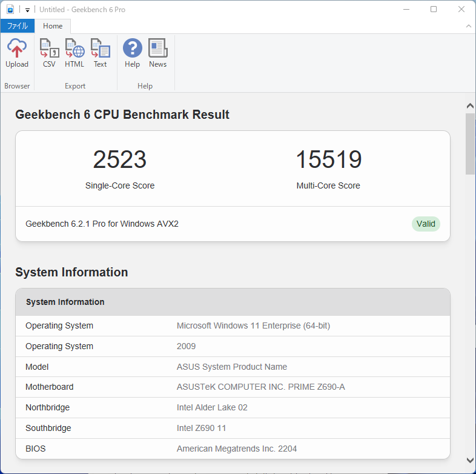Open the News icon in the ribbon
The width and height of the screenshot is (476, 474).
[x=157, y=53]
